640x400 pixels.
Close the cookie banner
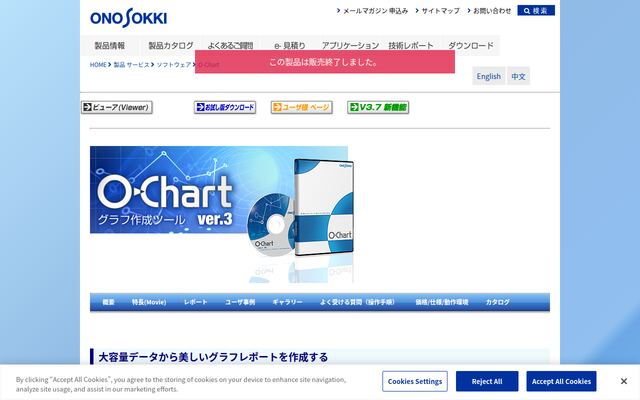624,381
